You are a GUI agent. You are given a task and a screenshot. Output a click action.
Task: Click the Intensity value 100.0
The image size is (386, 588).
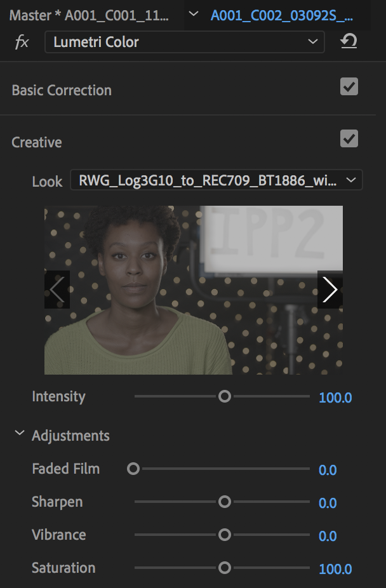335,398
